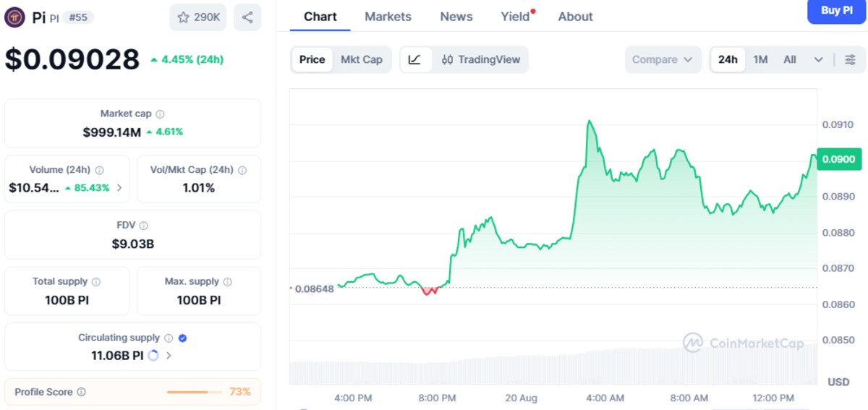
Task: Open the About tab
Action: [x=576, y=17]
